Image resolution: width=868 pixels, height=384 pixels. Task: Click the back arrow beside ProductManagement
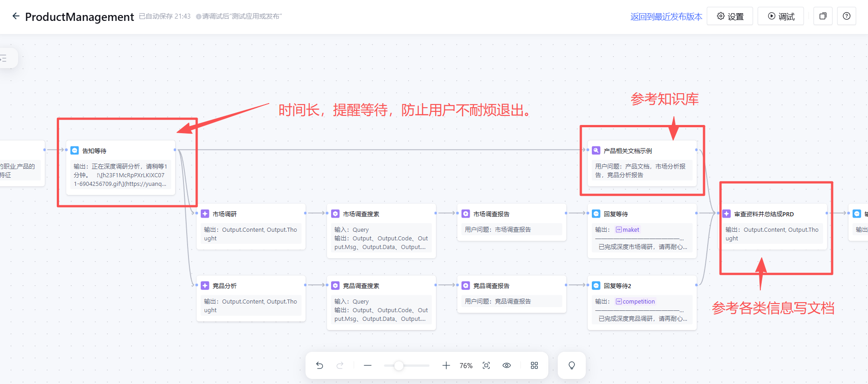tap(16, 16)
